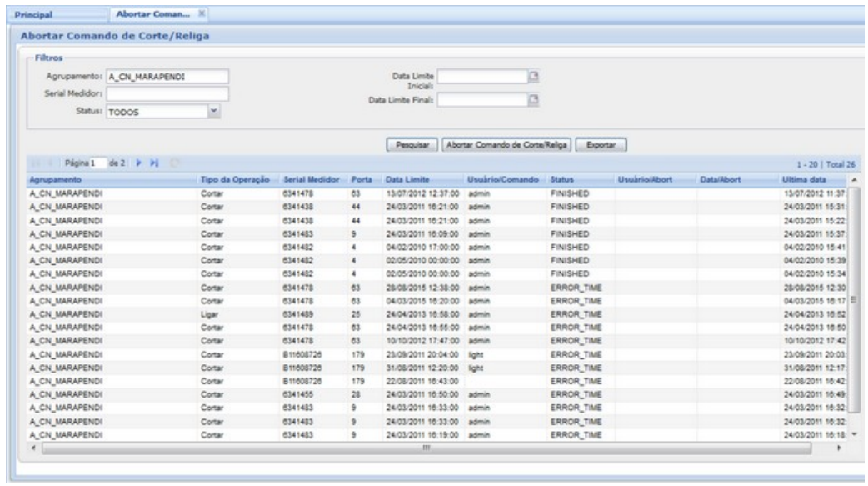Focus the Serial Medidor input field
The image size is (868, 486).
[x=167, y=94]
